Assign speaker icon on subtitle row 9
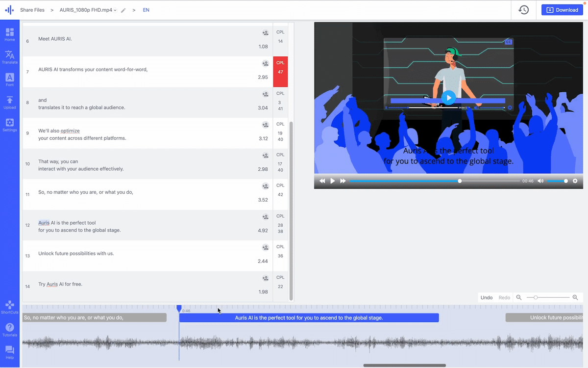Screen dimensions: 588x368 point(265,125)
